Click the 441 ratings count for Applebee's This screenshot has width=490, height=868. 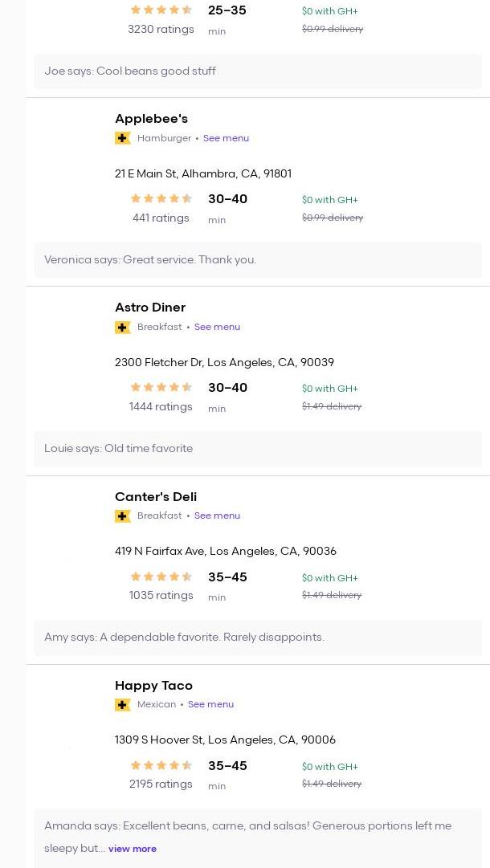(x=161, y=218)
